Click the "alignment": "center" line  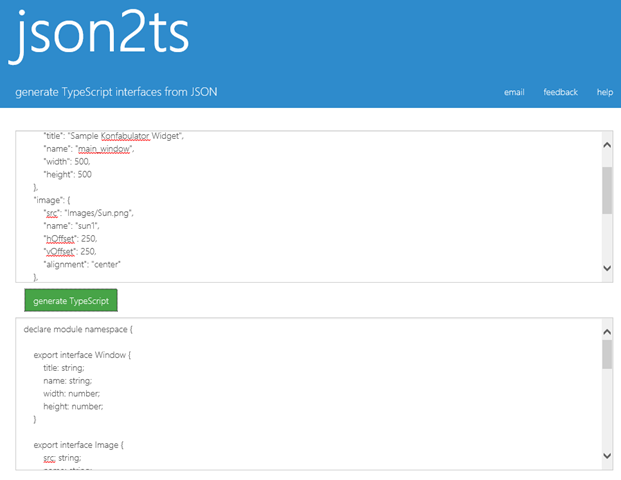point(82,264)
